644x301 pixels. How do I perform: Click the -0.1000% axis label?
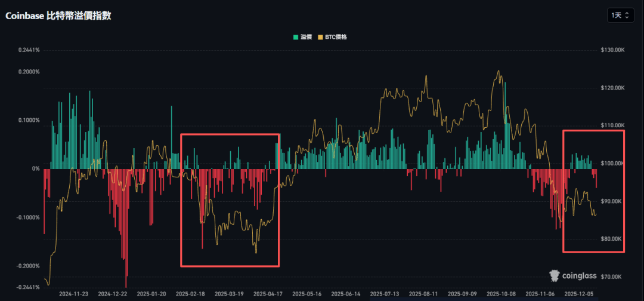click(x=29, y=217)
